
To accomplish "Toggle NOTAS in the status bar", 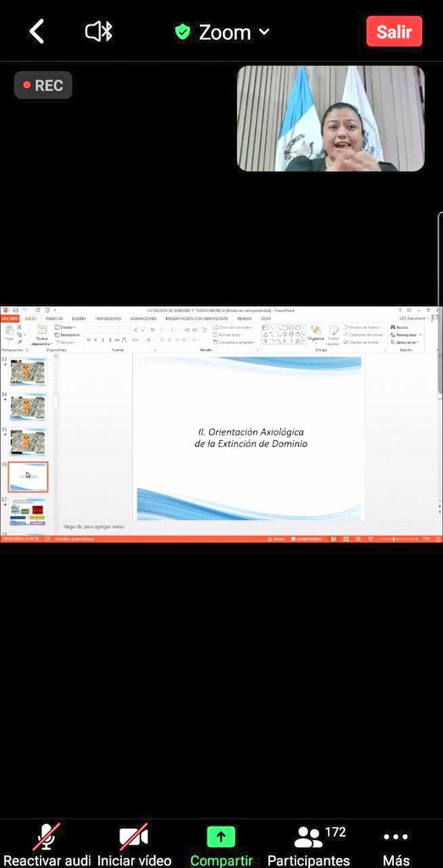I will point(275,538).
